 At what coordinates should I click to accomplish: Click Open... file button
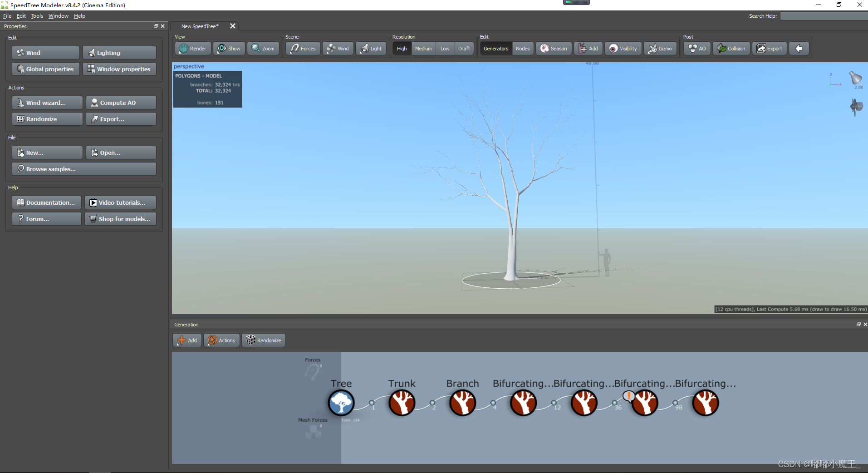121,153
